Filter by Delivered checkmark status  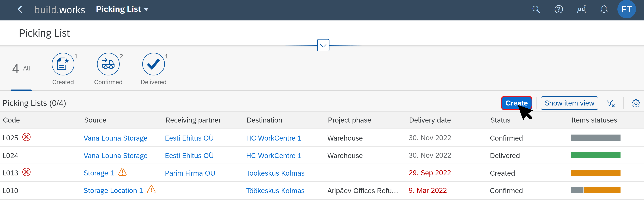tap(153, 64)
